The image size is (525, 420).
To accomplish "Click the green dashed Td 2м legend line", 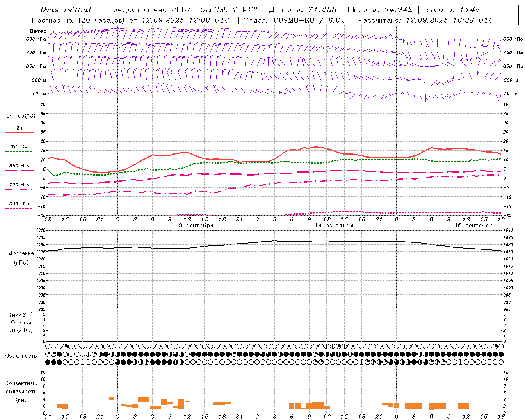I will tap(18, 151).
